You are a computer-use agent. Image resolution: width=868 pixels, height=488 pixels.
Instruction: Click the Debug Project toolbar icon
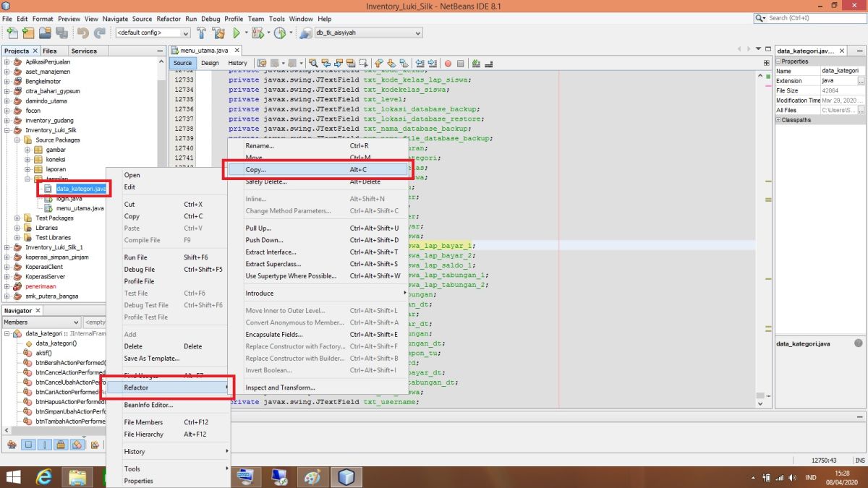coord(259,33)
